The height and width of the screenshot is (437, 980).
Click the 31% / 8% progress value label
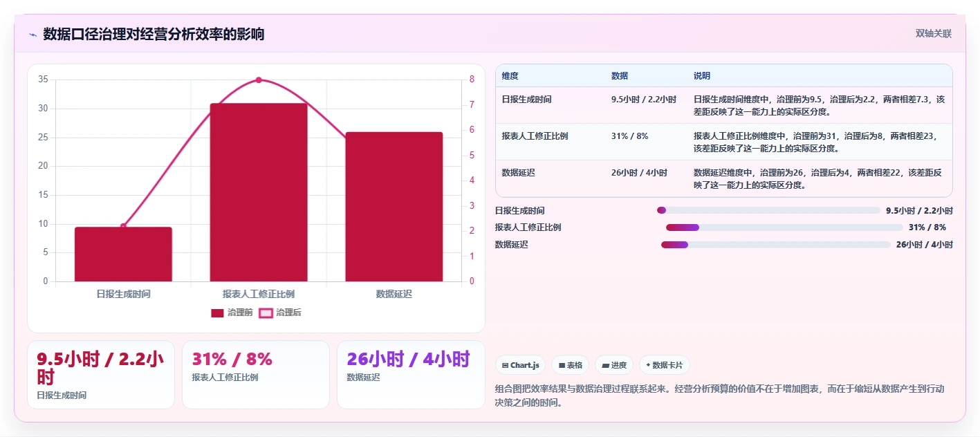927,227
